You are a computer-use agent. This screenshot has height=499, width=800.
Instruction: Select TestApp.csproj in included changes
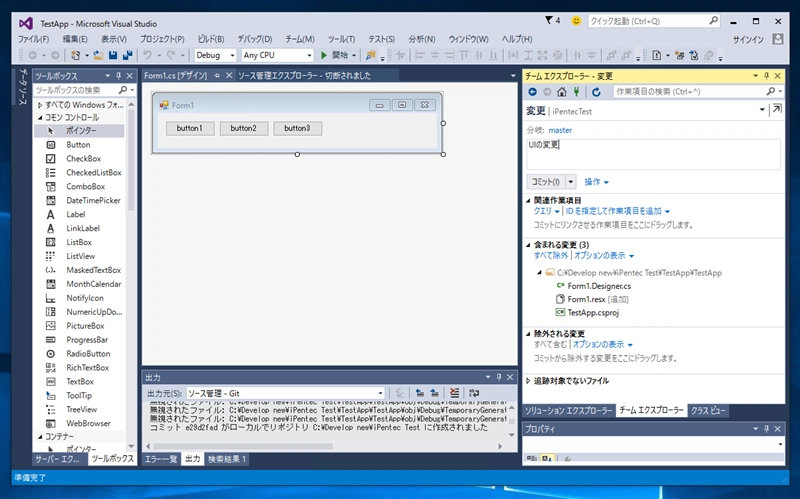pyautogui.click(x=593, y=312)
